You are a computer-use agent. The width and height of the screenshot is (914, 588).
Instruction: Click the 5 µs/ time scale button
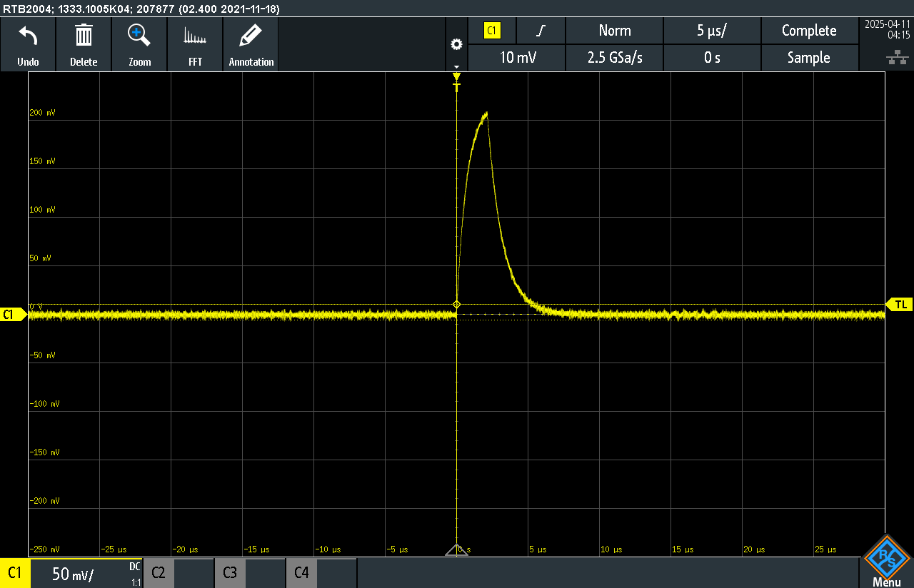tap(712, 31)
